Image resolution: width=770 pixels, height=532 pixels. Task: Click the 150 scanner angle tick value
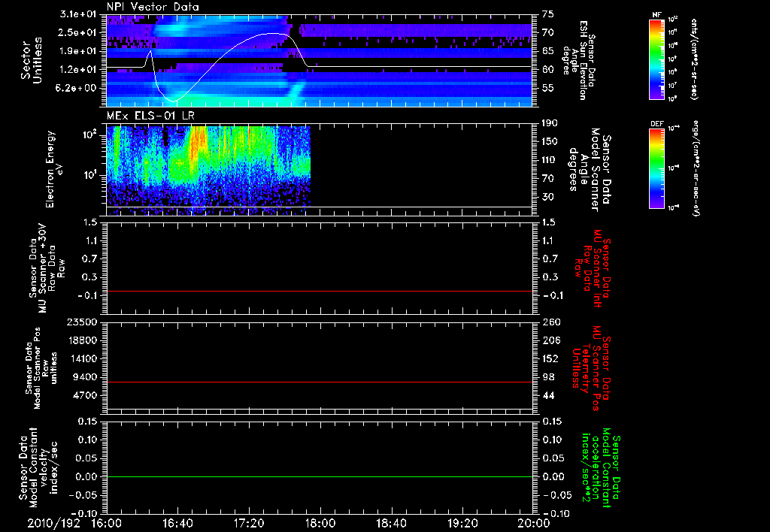(x=550, y=141)
